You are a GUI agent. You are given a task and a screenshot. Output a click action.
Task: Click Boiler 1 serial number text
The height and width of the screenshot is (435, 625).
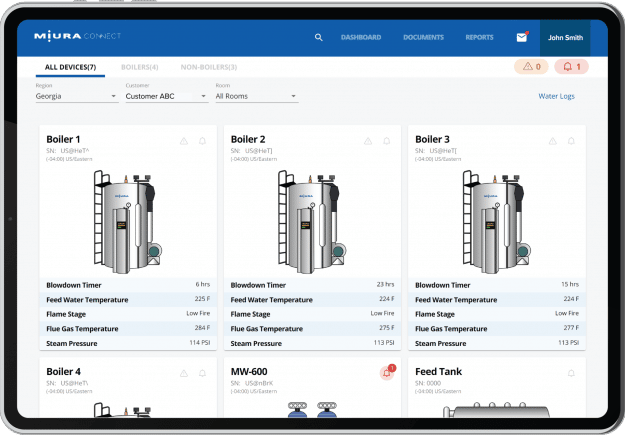68,151
